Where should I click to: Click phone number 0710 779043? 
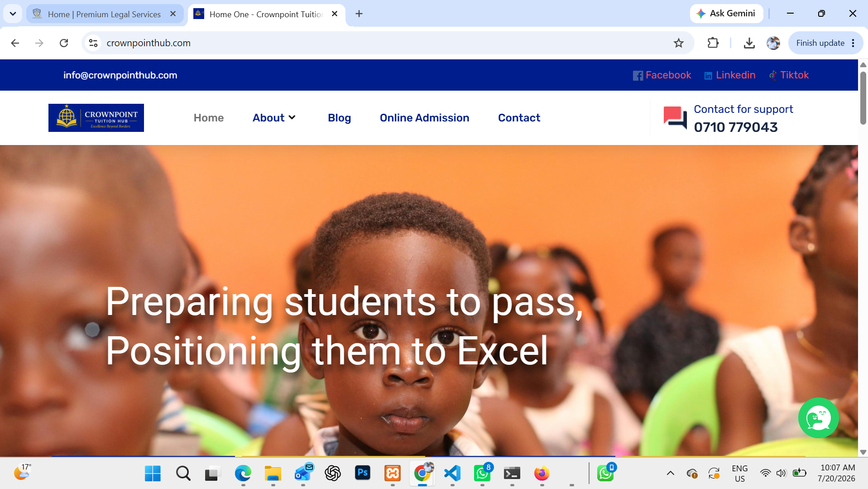(736, 127)
